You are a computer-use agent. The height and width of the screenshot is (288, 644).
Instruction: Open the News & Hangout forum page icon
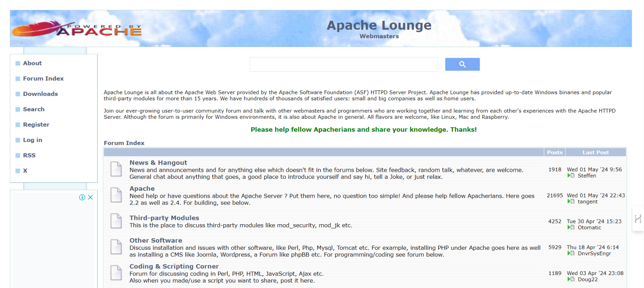pyautogui.click(x=116, y=169)
